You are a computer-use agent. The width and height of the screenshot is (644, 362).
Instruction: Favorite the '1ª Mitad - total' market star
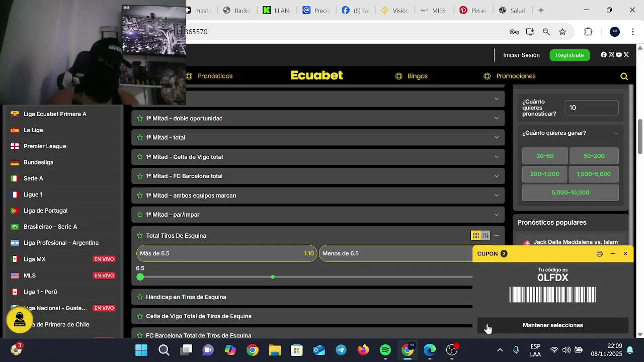tap(140, 137)
